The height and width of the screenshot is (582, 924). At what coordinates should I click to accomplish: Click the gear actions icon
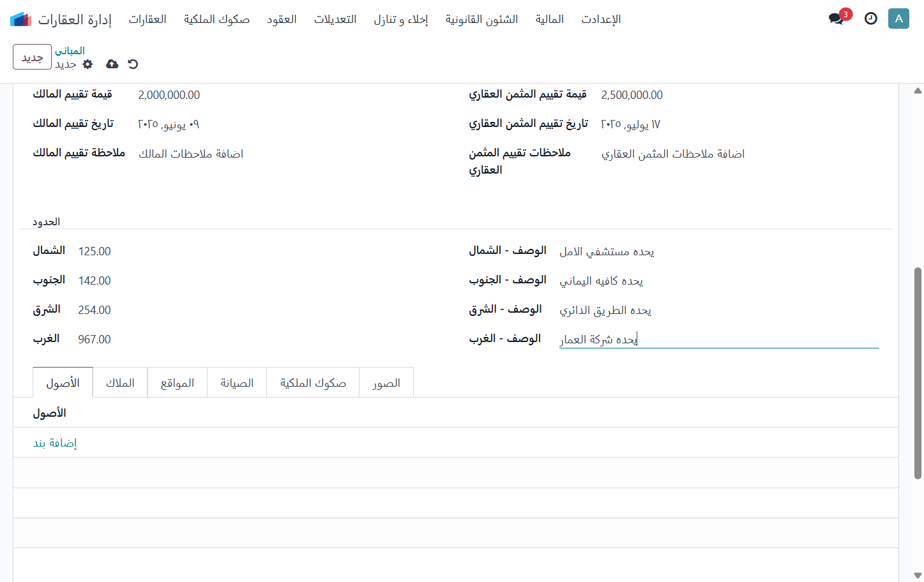88,64
